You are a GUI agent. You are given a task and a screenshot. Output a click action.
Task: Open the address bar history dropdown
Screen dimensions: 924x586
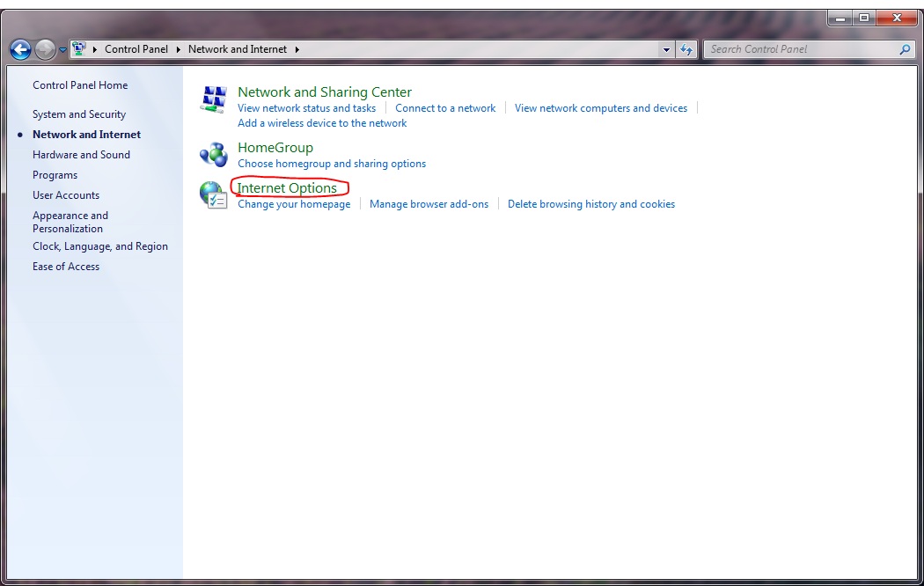pos(666,49)
